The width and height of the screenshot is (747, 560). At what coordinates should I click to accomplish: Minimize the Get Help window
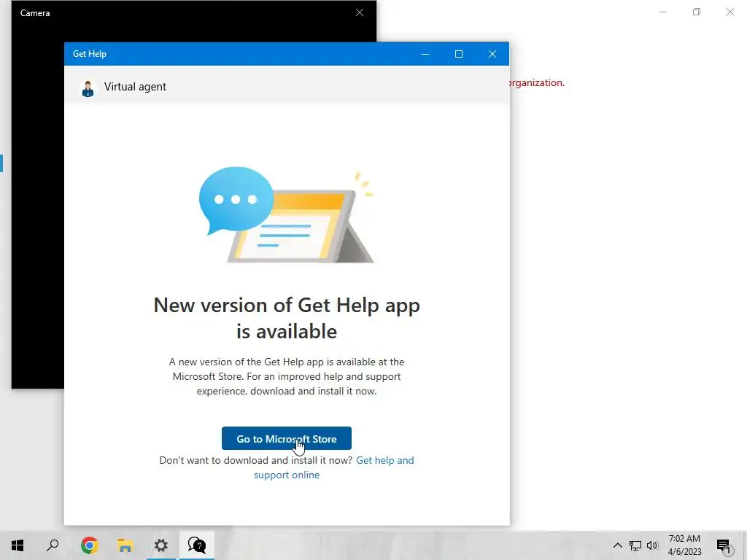pyautogui.click(x=425, y=54)
